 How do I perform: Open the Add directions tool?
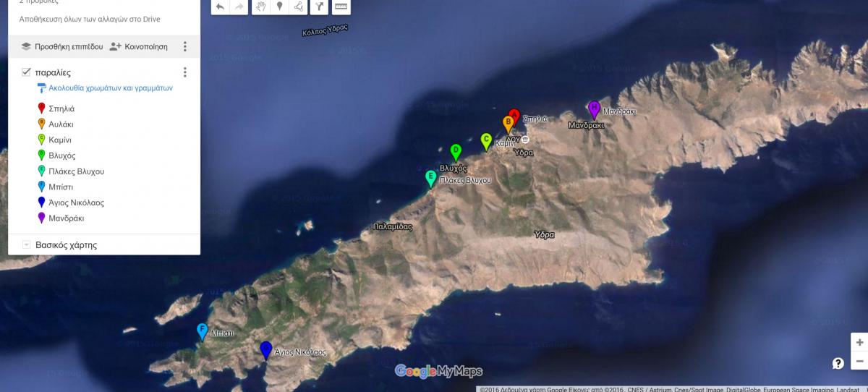319,7
